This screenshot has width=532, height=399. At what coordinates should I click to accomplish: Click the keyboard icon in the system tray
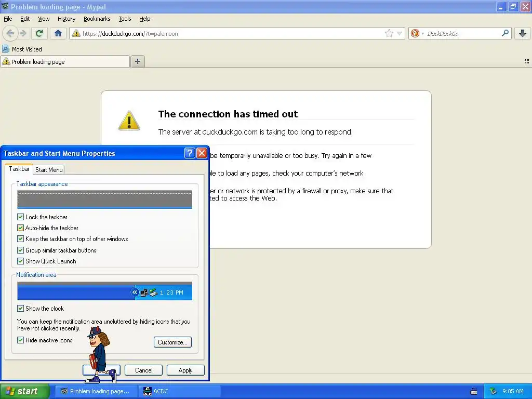pos(474,392)
